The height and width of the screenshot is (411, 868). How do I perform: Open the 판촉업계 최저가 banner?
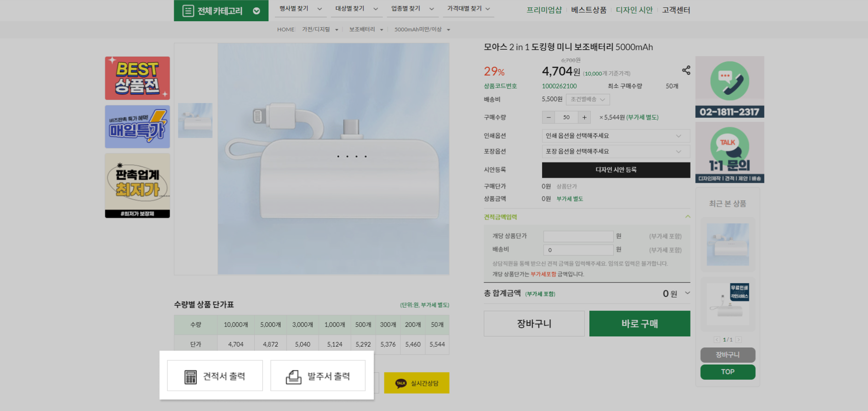(137, 185)
